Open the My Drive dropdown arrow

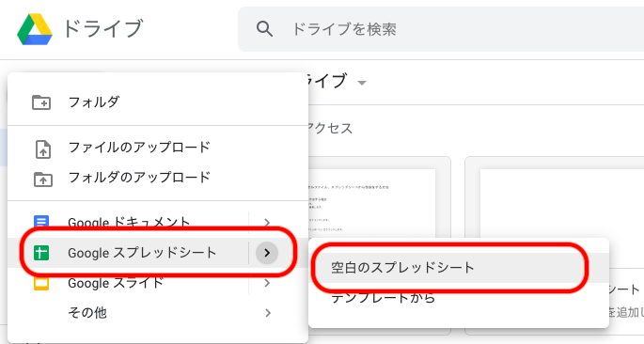362,83
